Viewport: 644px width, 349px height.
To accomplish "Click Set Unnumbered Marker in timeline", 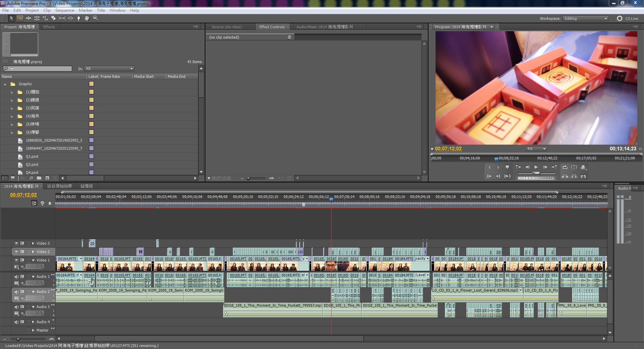I will point(50,203).
